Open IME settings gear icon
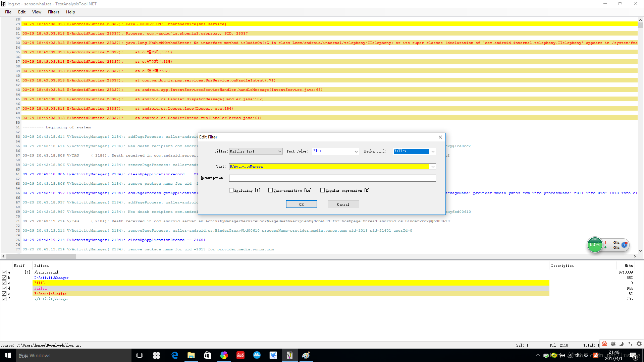Viewport: 644px width, 362px height. [x=639, y=344]
